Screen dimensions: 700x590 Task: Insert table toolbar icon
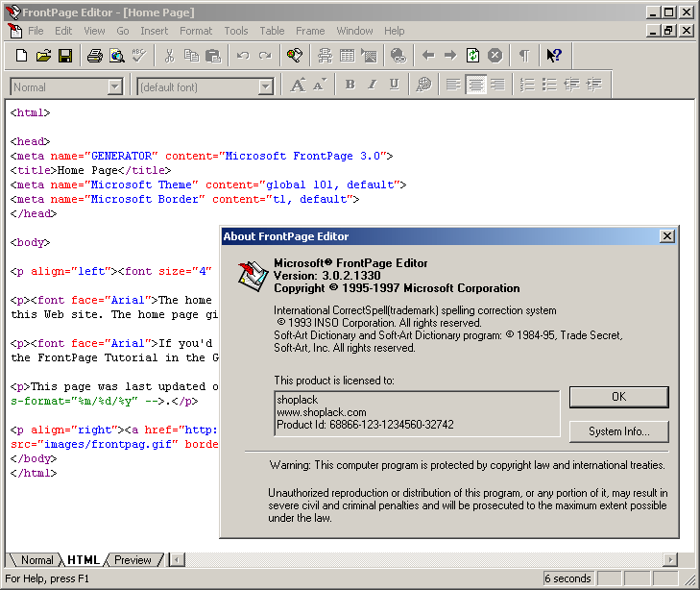coord(347,56)
